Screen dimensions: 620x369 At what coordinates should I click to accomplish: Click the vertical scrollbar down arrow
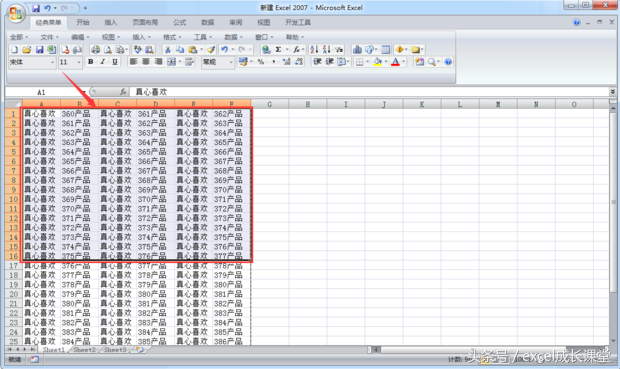tap(613, 341)
